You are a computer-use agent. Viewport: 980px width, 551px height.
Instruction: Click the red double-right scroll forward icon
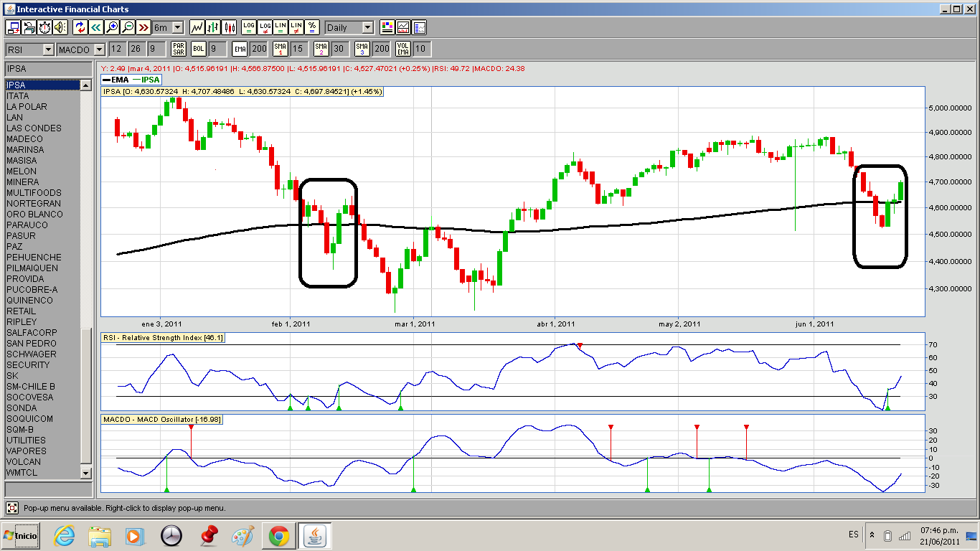click(143, 27)
